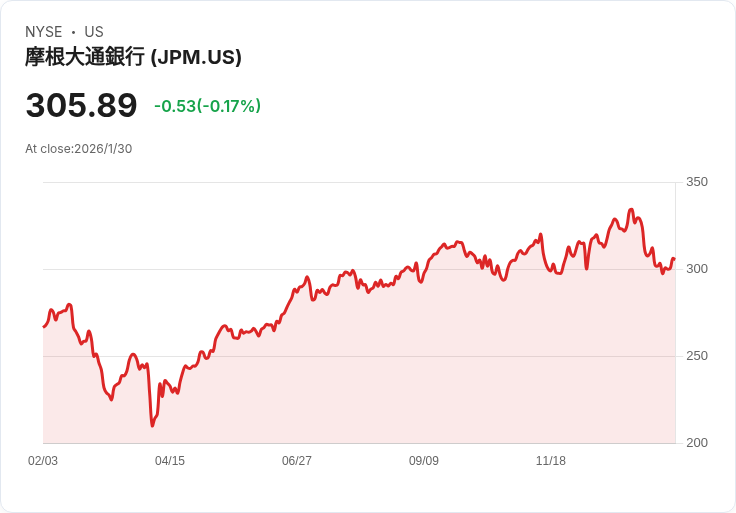Click the 02/03 date on x-axis
Image resolution: width=736 pixels, height=513 pixels.
click(43, 461)
